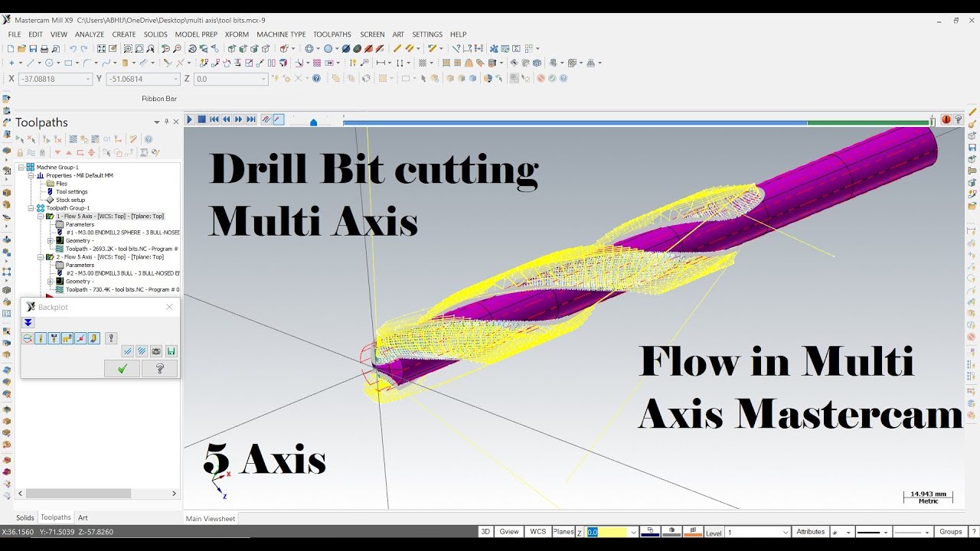Select Tool settings in the tree

[72, 191]
